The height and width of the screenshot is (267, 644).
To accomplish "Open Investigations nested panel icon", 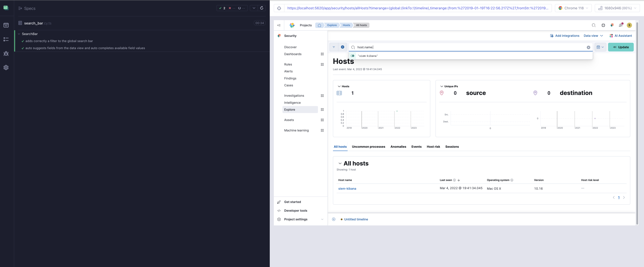I will click(x=322, y=96).
